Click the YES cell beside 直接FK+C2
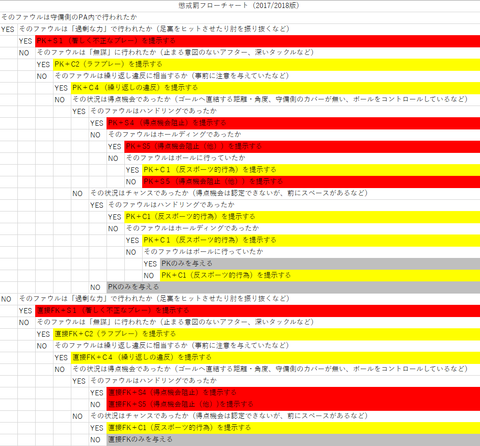Image resolution: width=480 pixels, height=446 pixels. (x=44, y=334)
